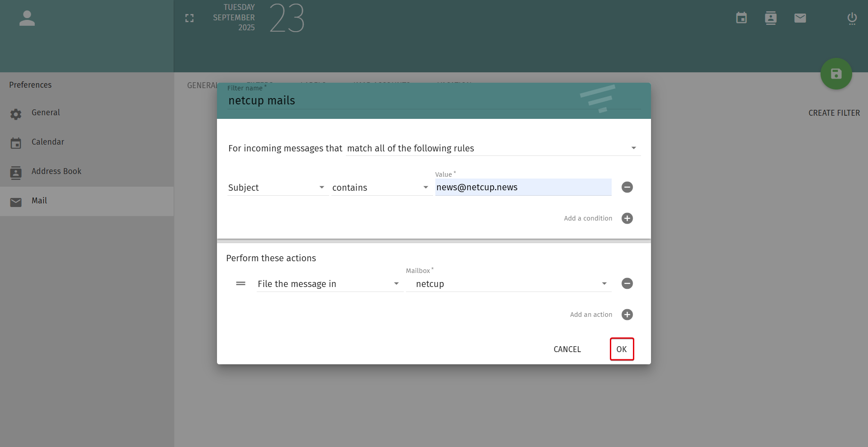Add an action with plus icon

[x=627, y=315]
